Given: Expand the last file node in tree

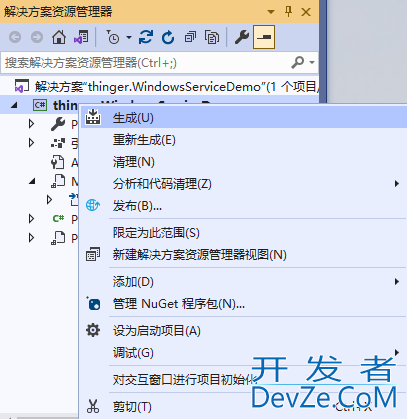Looking at the screenshot, I should point(31,238).
